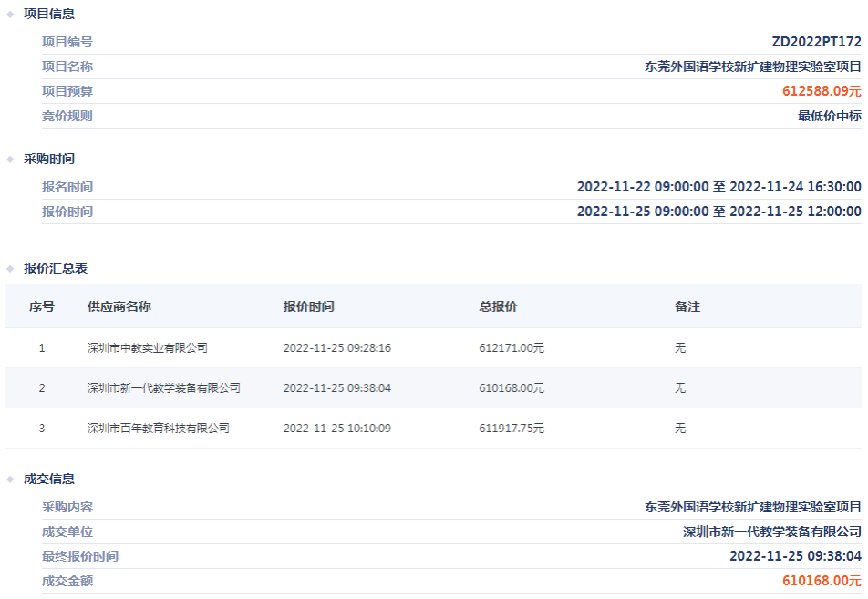Click the 项目编号 label
The image size is (868, 599).
pyautogui.click(x=67, y=42)
